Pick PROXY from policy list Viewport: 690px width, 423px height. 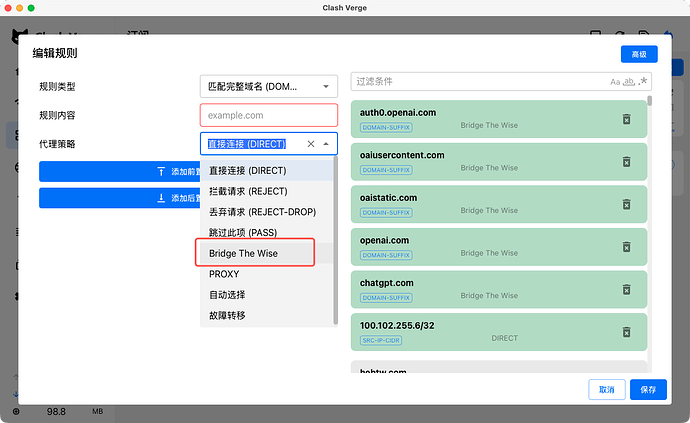coord(267,274)
